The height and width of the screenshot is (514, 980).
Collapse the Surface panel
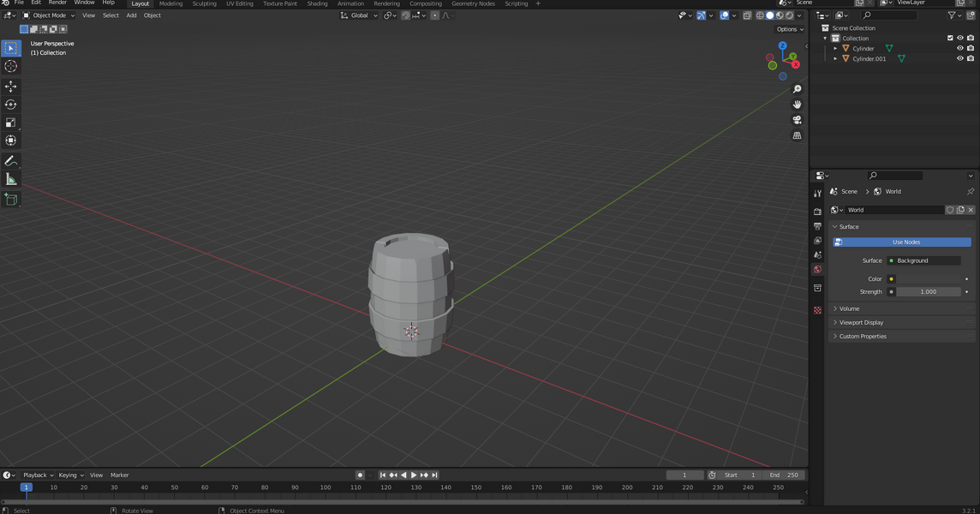[x=903, y=227]
